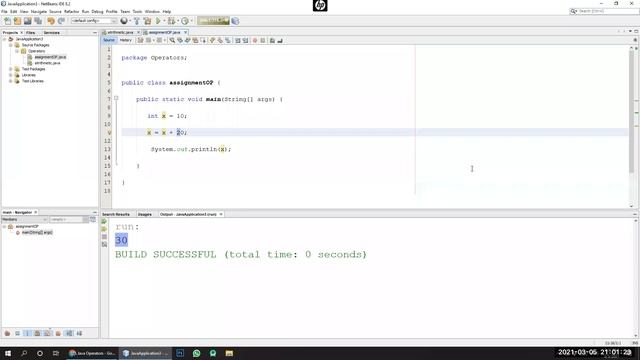
Task: Select assignmentOP.java in the Projects tree
Action: tap(50, 57)
